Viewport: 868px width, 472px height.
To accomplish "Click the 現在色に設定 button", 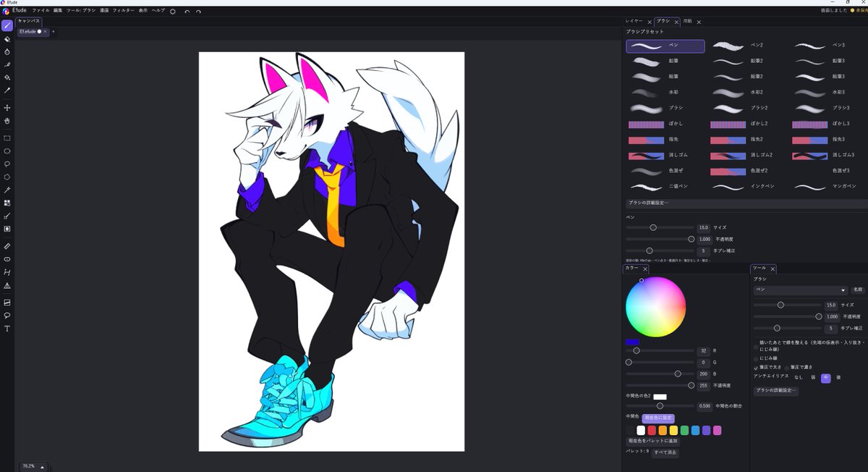I will (658, 418).
